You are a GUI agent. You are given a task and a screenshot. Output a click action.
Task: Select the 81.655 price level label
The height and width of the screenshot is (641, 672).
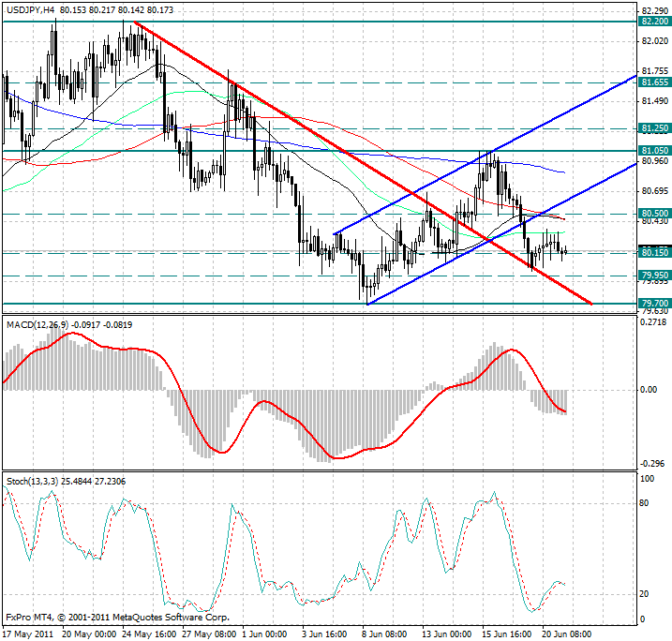653,82
